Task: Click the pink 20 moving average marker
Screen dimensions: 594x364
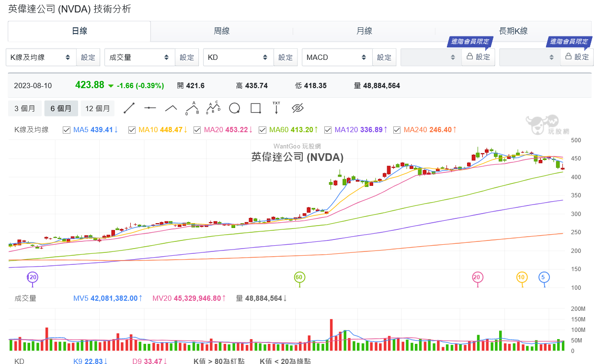Action: 477,277
